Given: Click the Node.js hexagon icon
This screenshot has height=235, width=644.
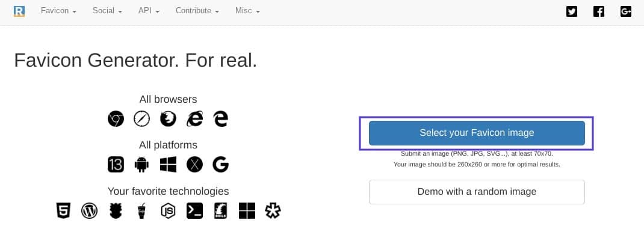Looking at the screenshot, I should click(x=168, y=211).
